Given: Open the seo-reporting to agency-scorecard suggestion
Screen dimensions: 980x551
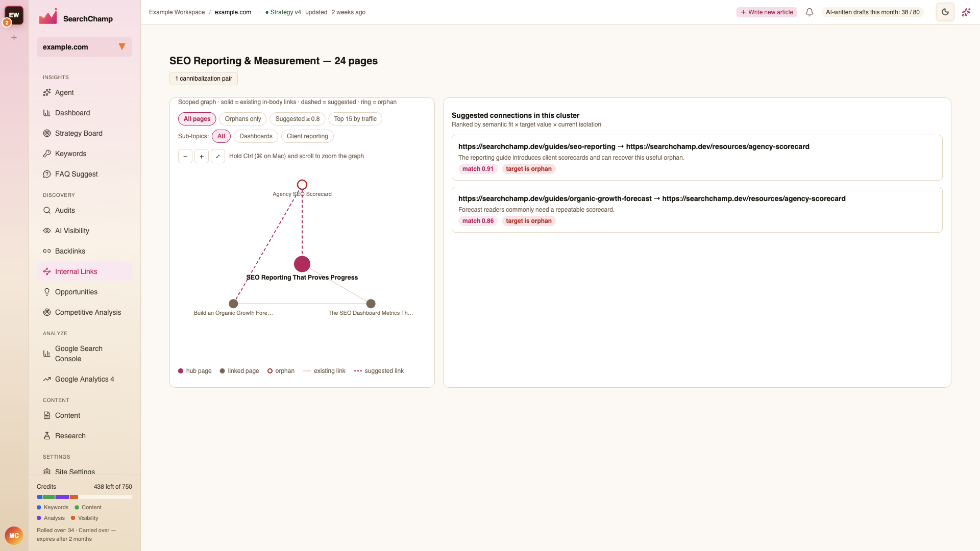Looking at the screenshot, I should pos(697,158).
